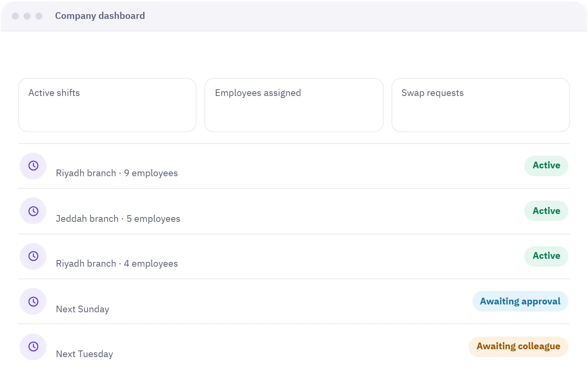Click the clock icon beside Jeddah branch · 5 employees
The height and width of the screenshot is (387, 588).
pyautogui.click(x=33, y=211)
